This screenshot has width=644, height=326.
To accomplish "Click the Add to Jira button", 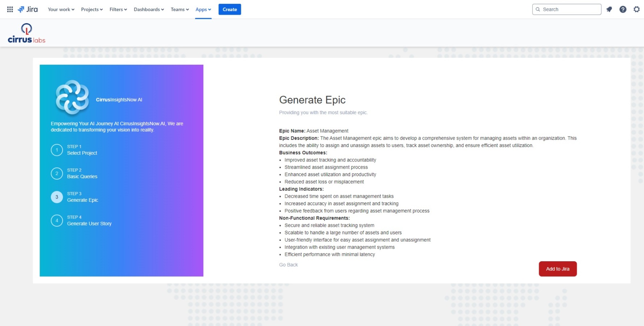I will click(x=558, y=269).
